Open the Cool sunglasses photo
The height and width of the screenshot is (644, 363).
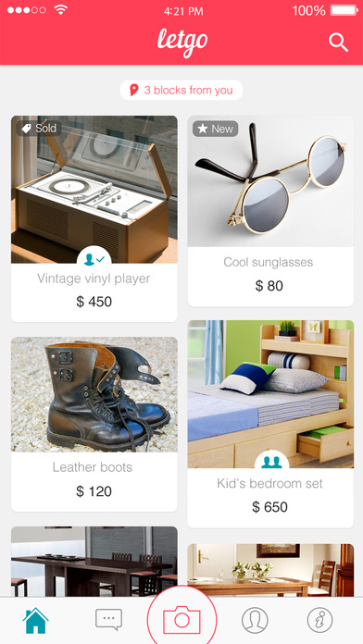[270, 181]
